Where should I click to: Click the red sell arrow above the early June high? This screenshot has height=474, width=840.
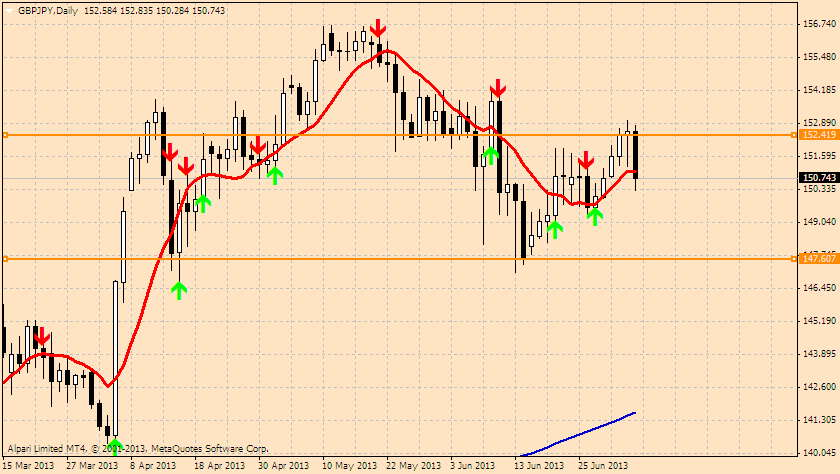coord(498,88)
